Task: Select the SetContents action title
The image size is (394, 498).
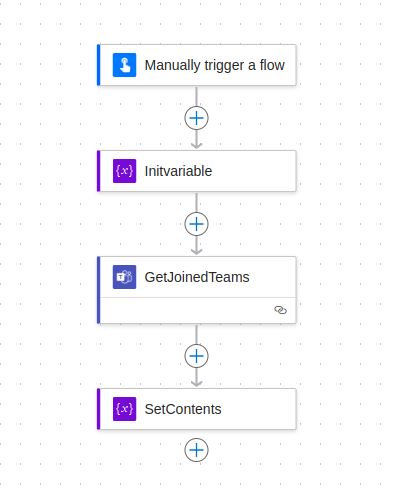Action: 183,409
